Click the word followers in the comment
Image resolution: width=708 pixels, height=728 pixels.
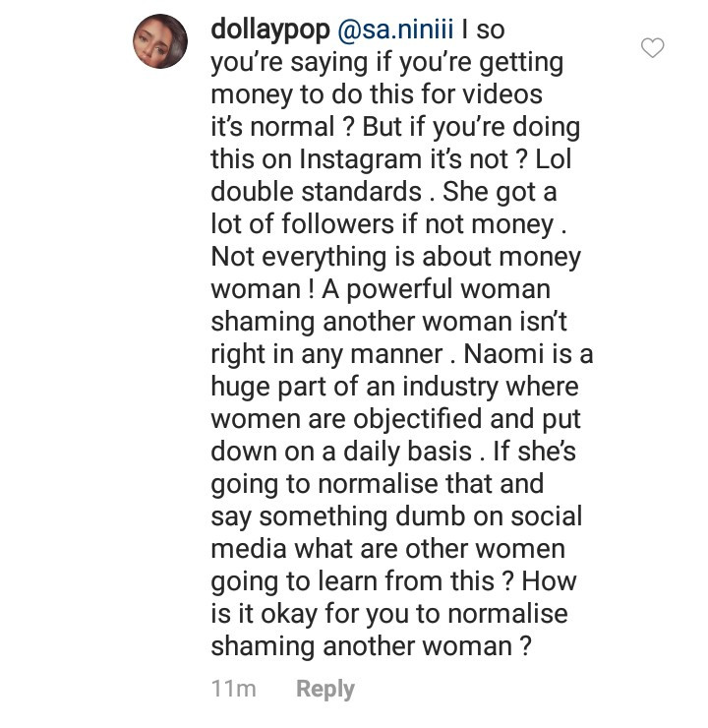click(337, 223)
